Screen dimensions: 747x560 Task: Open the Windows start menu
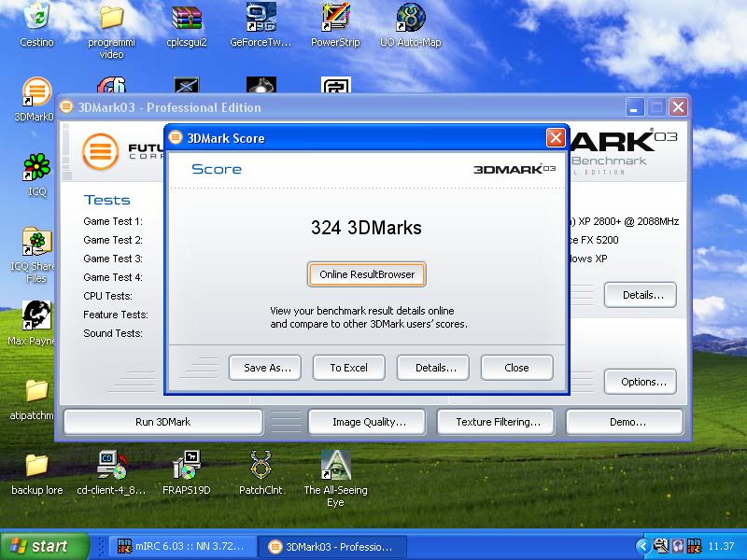pos(44,546)
